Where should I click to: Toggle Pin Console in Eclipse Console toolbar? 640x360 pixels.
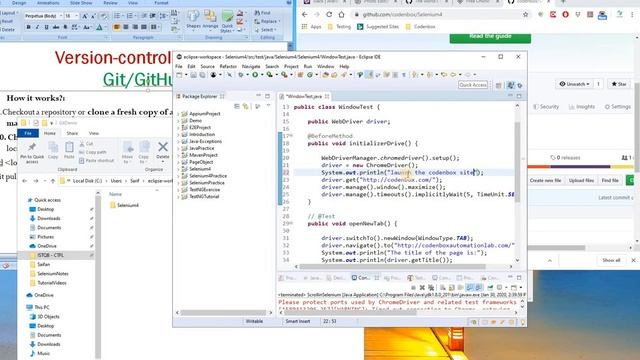490,287
